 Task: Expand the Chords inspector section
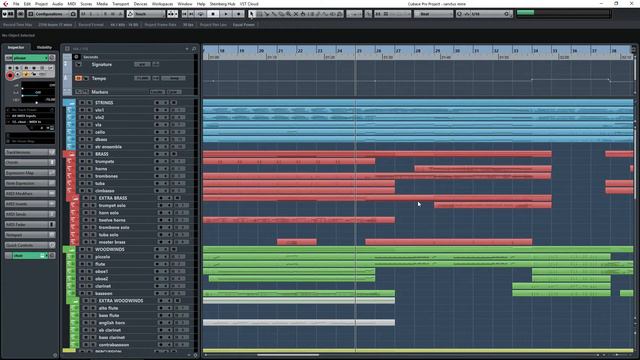click(x=30, y=162)
